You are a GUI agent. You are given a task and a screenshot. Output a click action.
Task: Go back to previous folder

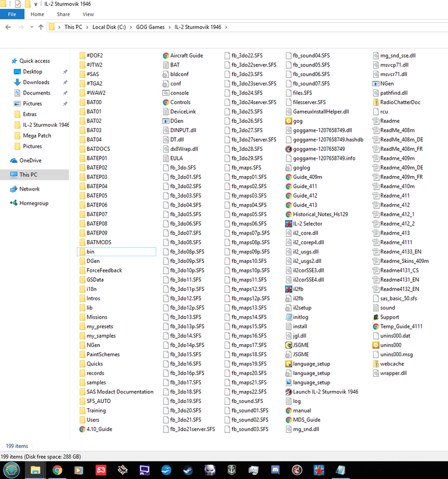pyautogui.click(x=8, y=27)
